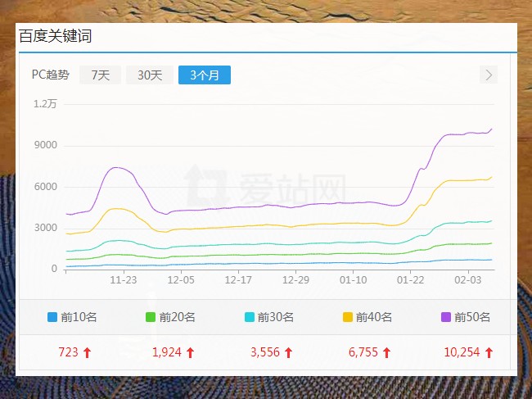
Task: Click the next arrow chevron button
Action: pos(489,75)
